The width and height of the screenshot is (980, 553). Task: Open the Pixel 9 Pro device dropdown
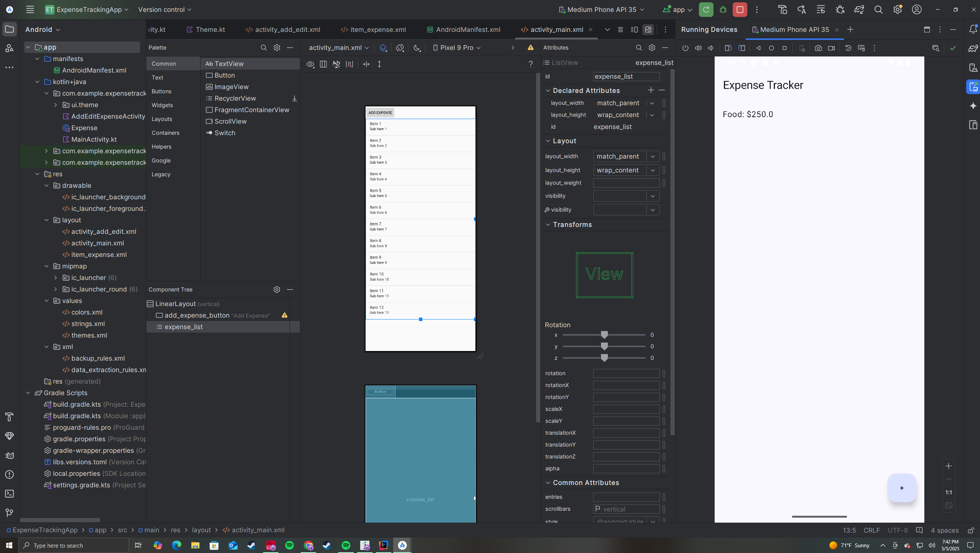tap(457, 48)
